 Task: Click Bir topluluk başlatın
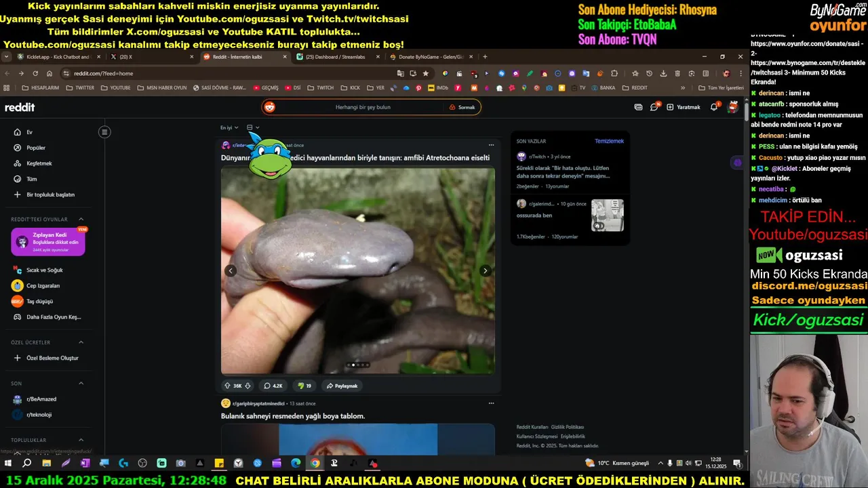44,195
